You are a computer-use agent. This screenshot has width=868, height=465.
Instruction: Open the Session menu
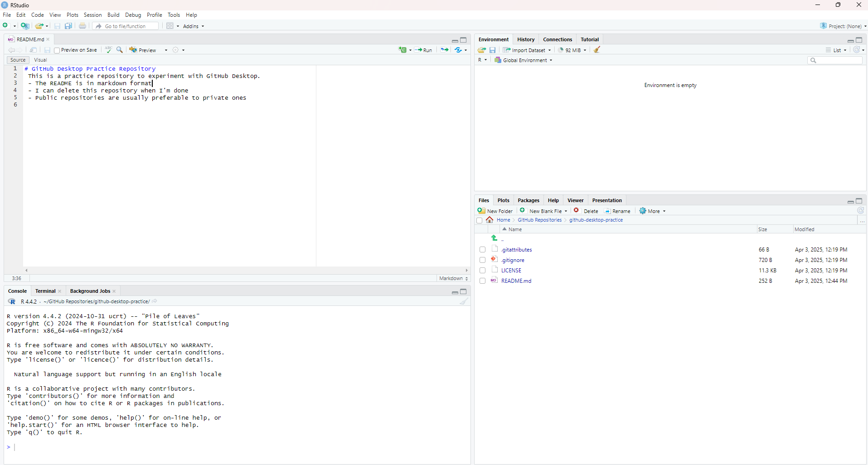tap(92, 15)
